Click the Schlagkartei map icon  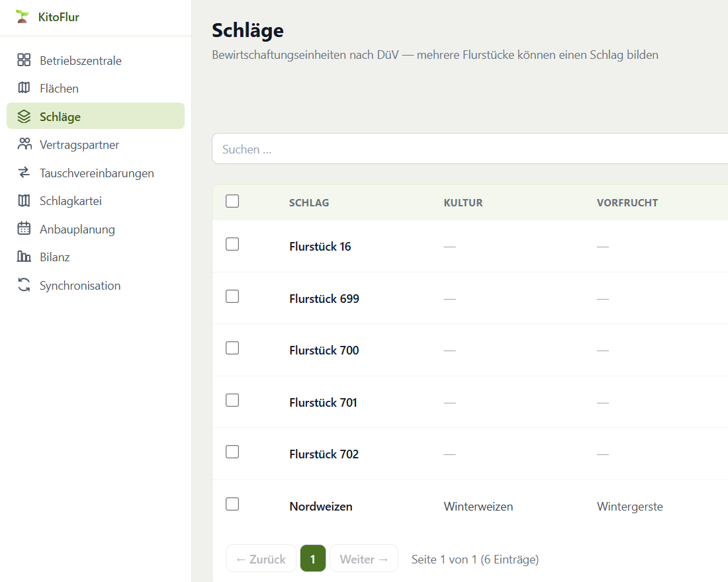(x=24, y=200)
